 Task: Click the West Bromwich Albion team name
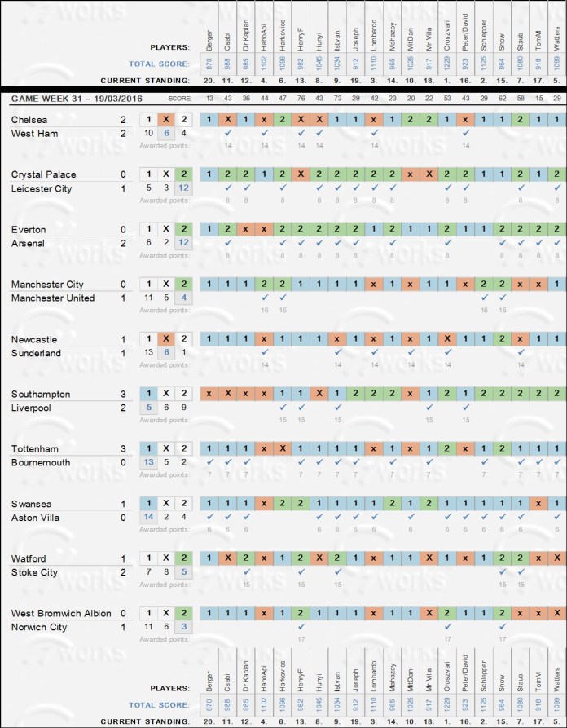(x=61, y=613)
